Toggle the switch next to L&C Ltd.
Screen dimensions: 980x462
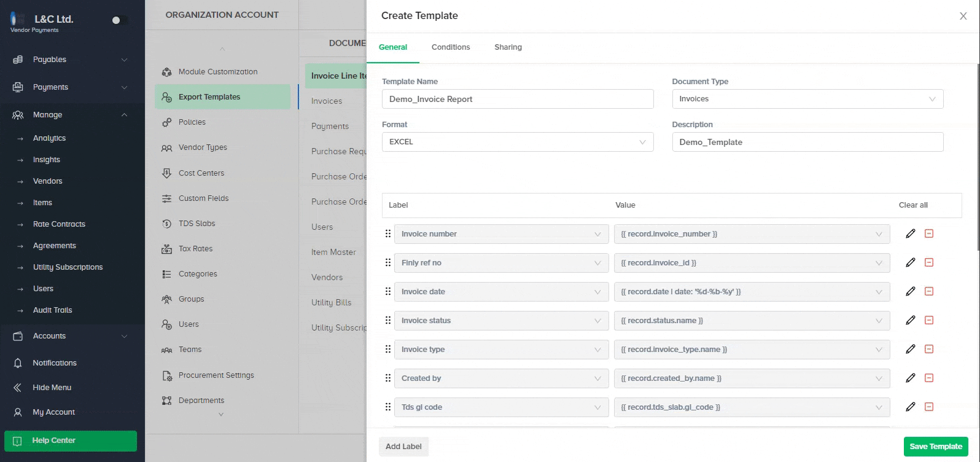tap(120, 20)
